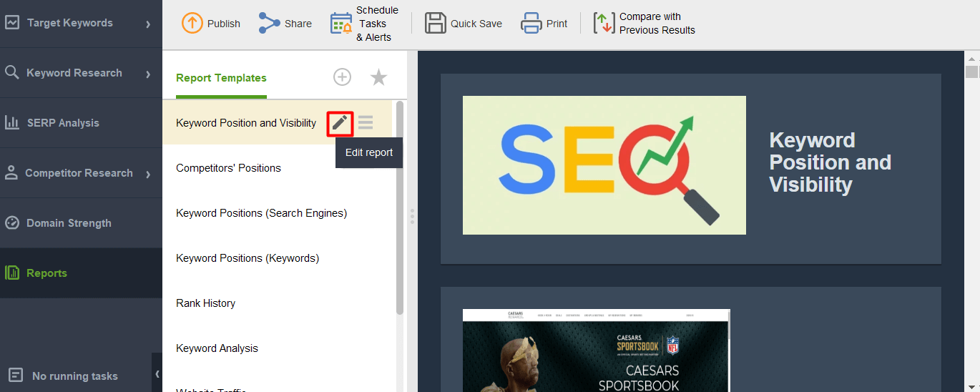Click the Domain Strength gauge icon

pos(12,222)
